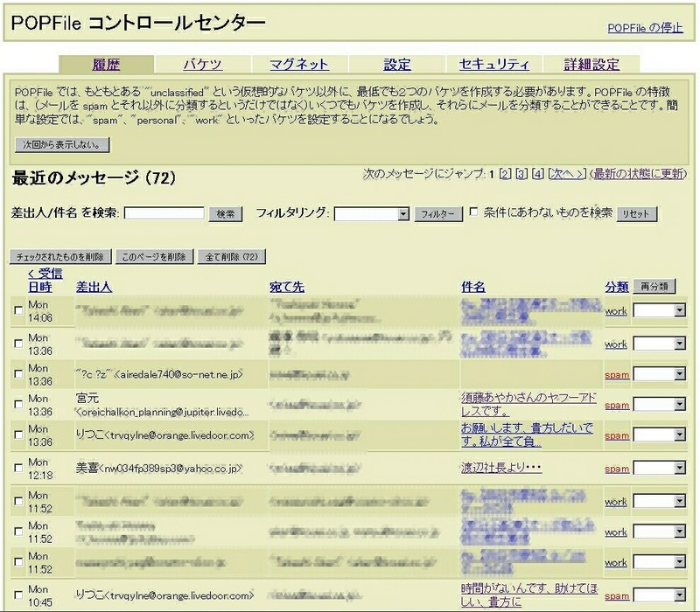Open the 渡辺社長より･･･ subject link
The height and width of the screenshot is (612, 700).
coord(501,468)
